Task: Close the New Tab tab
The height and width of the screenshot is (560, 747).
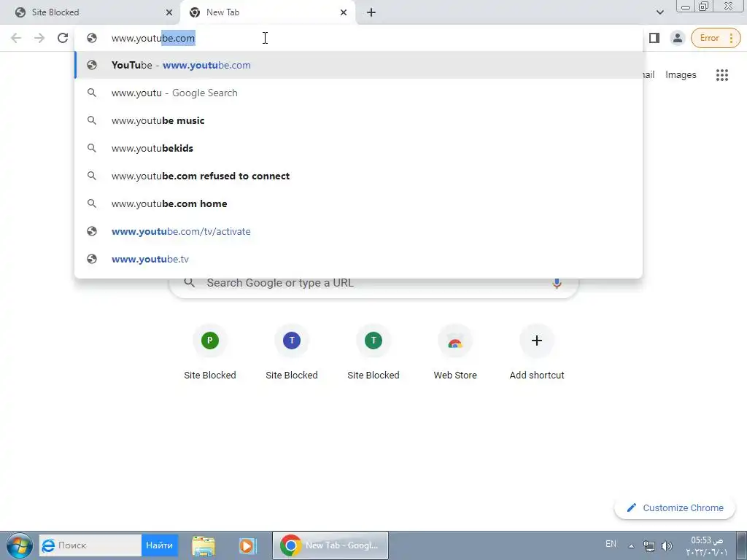Action: coord(344,12)
